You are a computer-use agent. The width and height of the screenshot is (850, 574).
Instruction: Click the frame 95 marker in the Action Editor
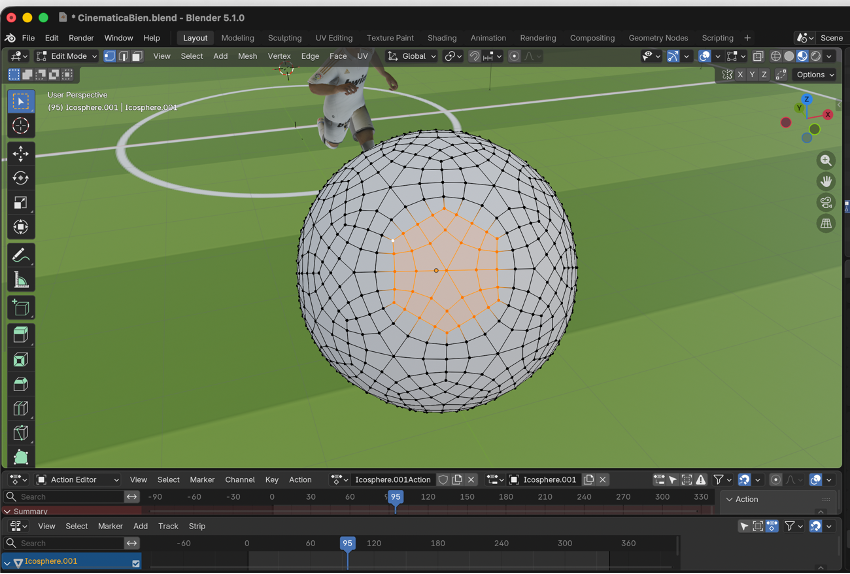pyautogui.click(x=395, y=497)
